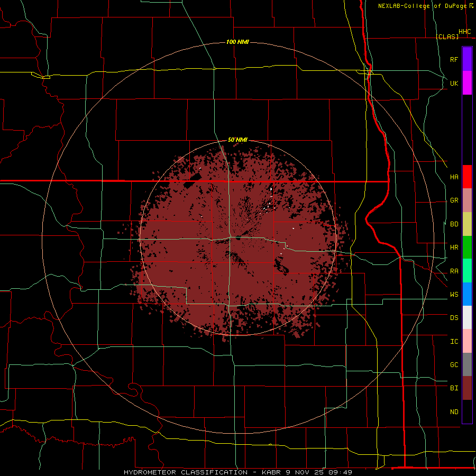Screen dimensions: 476x476
Task: Click the IC light pink legend swatch
Action: click(x=467, y=341)
